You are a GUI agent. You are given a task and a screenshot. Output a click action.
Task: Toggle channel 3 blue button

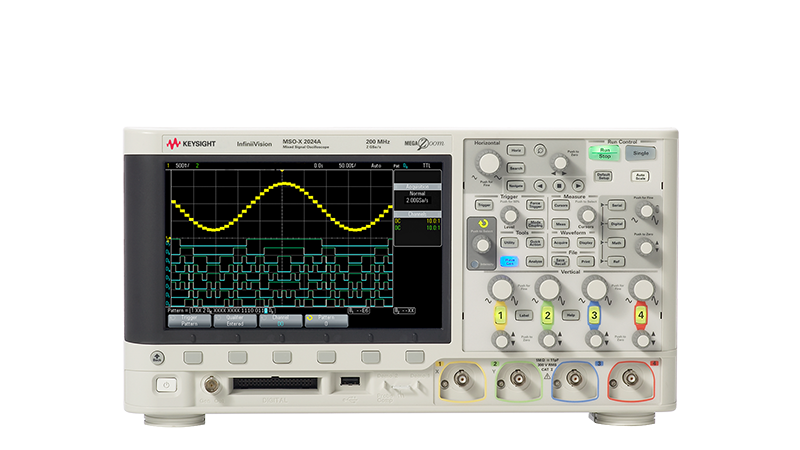(594, 316)
